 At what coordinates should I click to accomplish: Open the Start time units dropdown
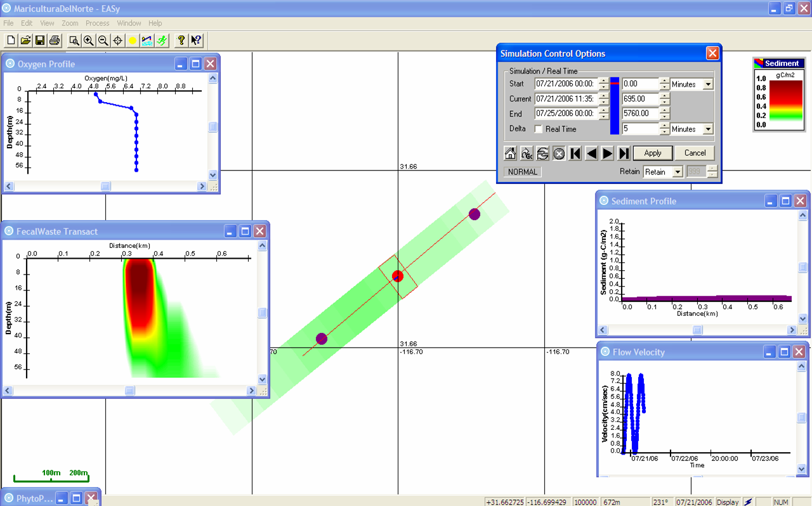click(708, 84)
